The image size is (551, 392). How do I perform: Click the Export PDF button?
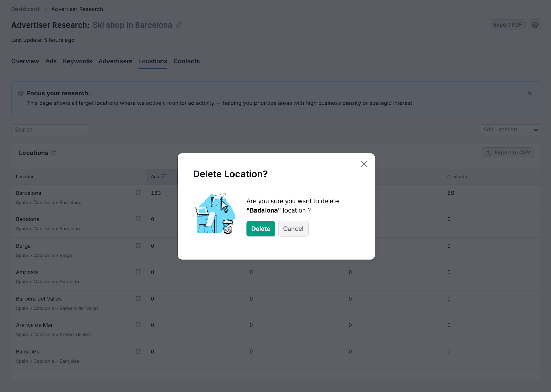click(x=507, y=25)
